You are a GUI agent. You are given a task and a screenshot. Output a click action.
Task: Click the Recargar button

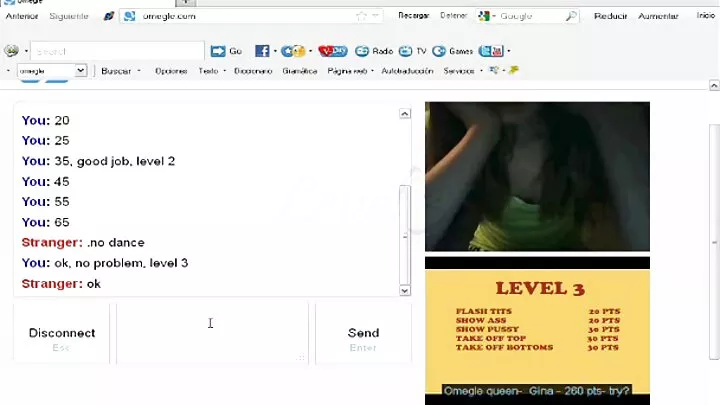(413, 16)
